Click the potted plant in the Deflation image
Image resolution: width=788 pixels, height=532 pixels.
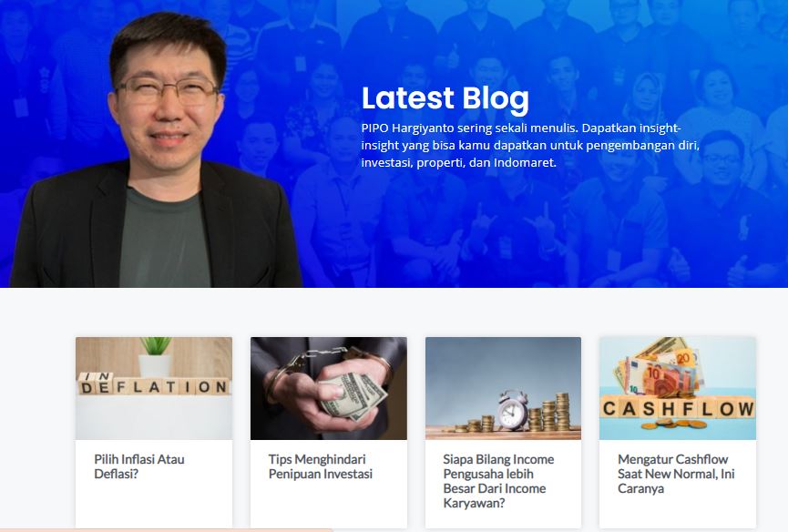coord(155,357)
